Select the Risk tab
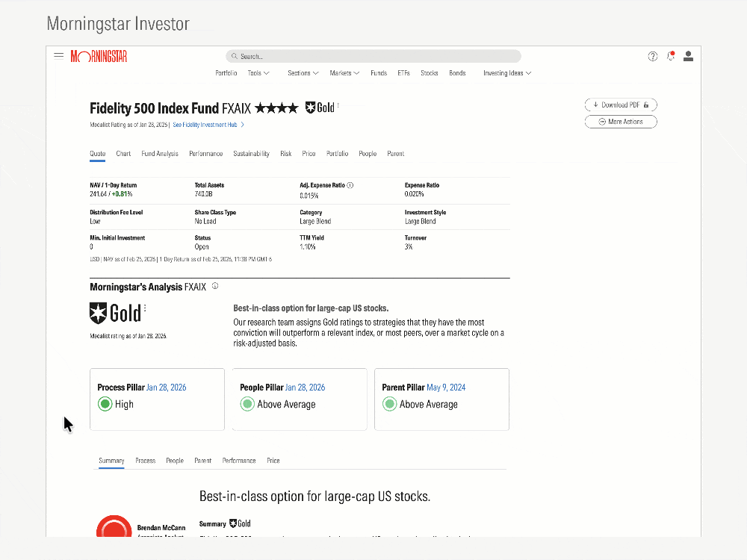Image resolution: width=747 pixels, height=560 pixels. click(286, 153)
